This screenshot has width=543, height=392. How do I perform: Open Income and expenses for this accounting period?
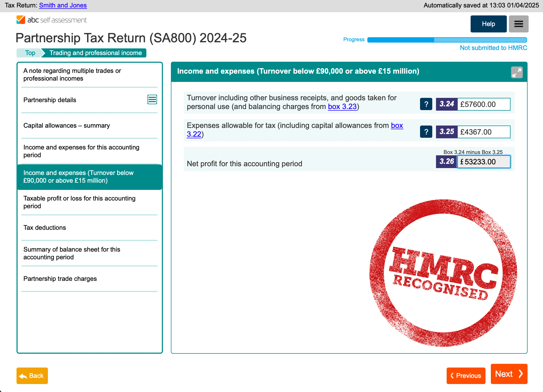tap(89, 151)
